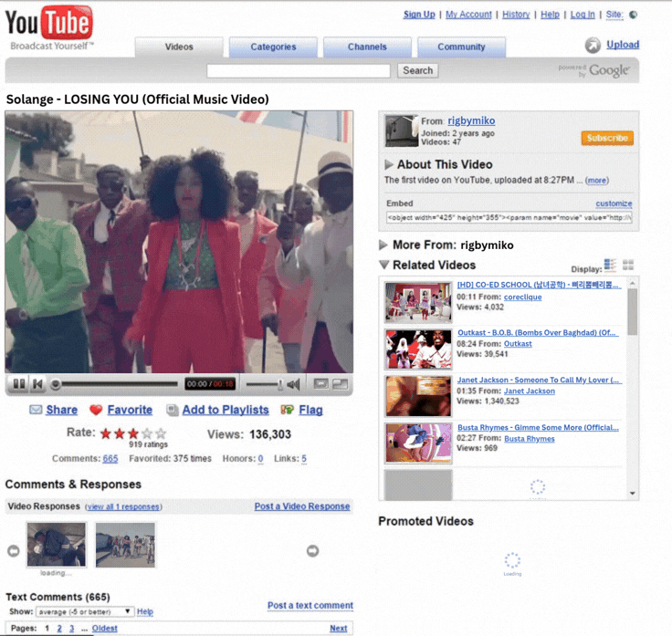Click the related videos scrollbar thumb

(x=633, y=311)
